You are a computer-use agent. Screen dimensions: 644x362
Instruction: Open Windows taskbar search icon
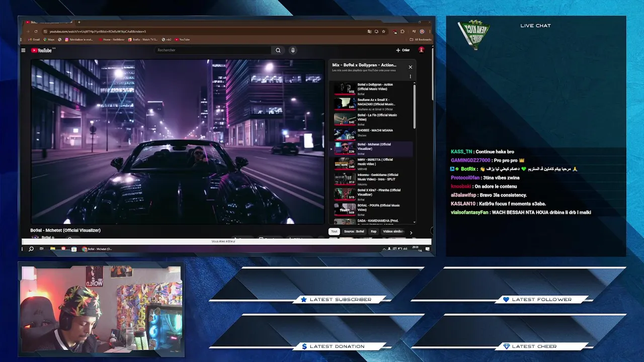click(31, 249)
